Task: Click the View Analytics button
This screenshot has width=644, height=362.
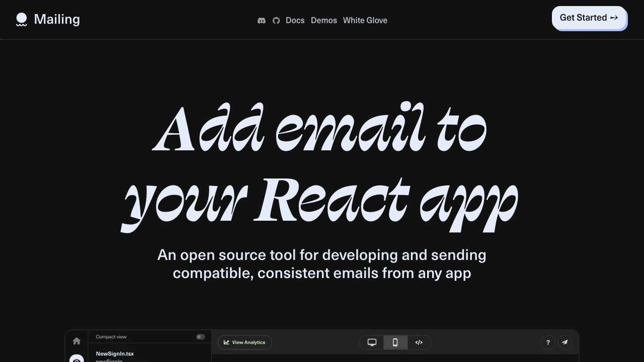Action: point(245,342)
